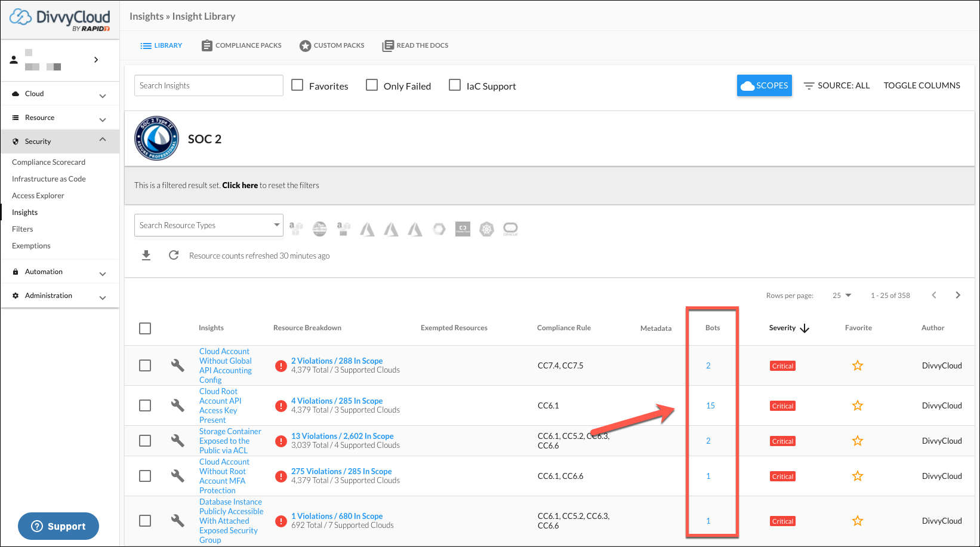This screenshot has width=980, height=547.
Task: Refresh the resource counts
Action: tap(174, 255)
